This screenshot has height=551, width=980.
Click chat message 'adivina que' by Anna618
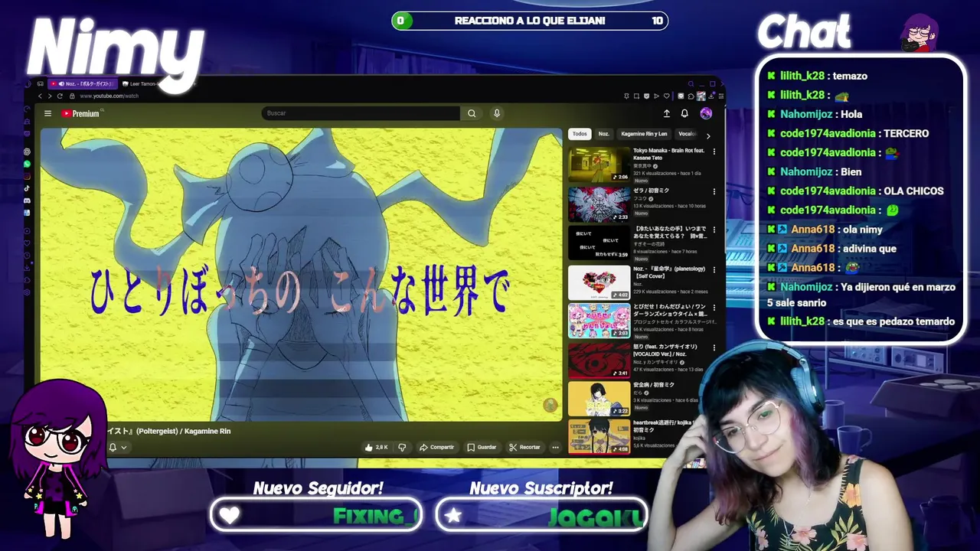point(870,249)
